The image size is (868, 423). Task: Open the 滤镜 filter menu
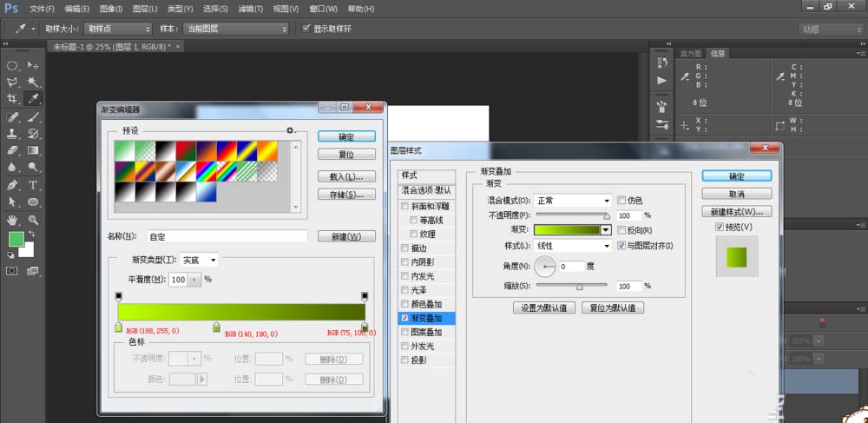coord(250,9)
